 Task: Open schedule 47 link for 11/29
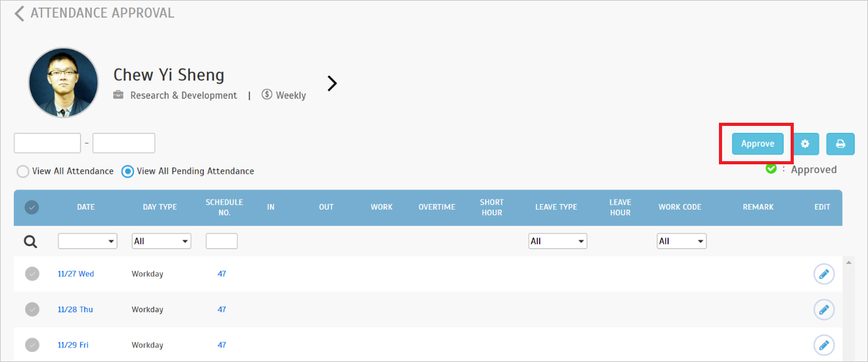pos(221,345)
